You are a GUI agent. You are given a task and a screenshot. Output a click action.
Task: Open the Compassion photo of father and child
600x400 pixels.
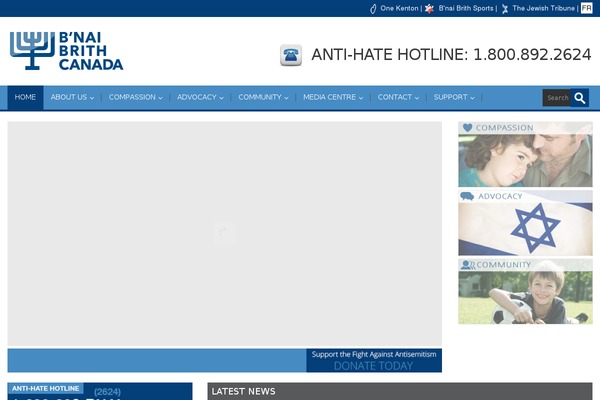pyautogui.click(x=525, y=154)
